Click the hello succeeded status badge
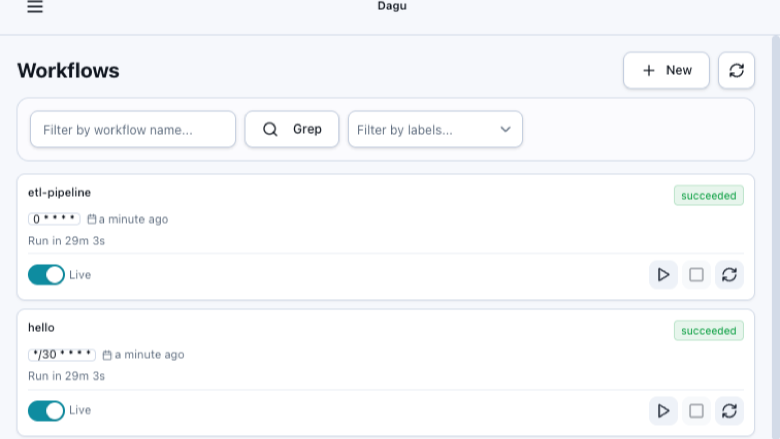Screen dimensions: 780x439 point(709,331)
